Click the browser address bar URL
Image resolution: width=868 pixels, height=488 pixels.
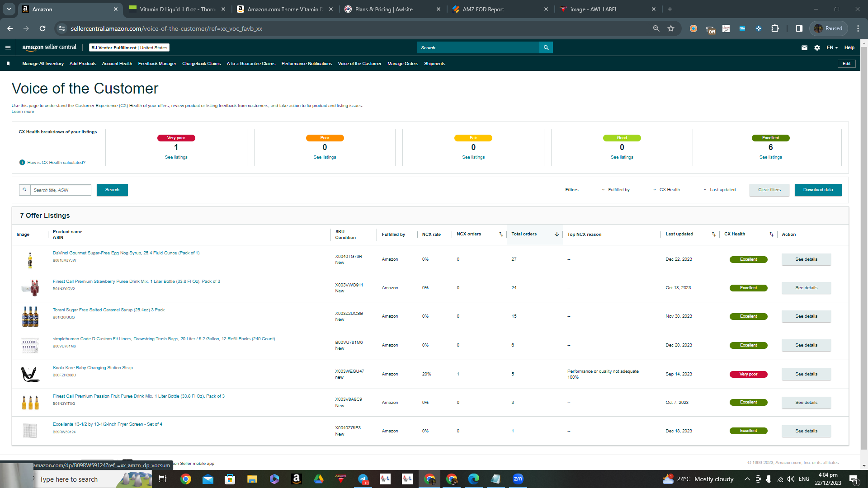pyautogui.click(x=166, y=28)
